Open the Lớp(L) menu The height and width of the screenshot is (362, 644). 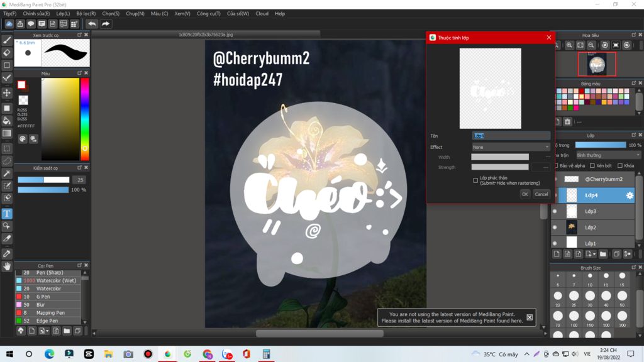(63, 14)
